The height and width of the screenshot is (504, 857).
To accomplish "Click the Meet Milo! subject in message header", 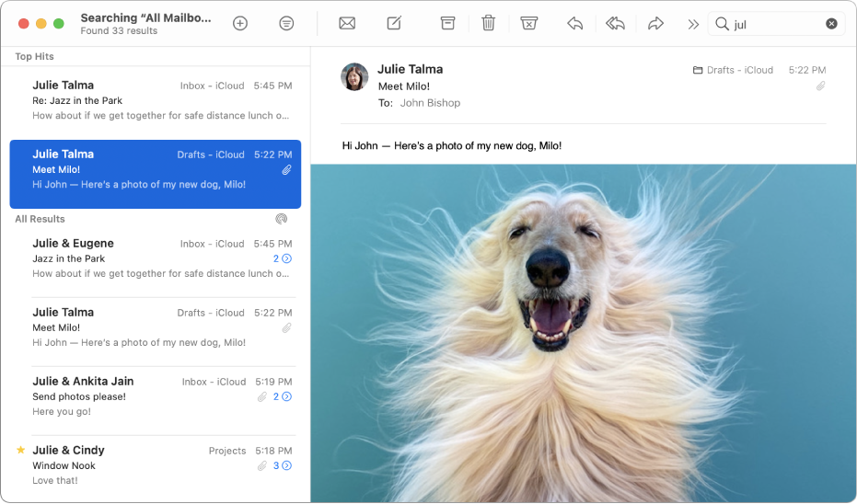I will point(404,86).
